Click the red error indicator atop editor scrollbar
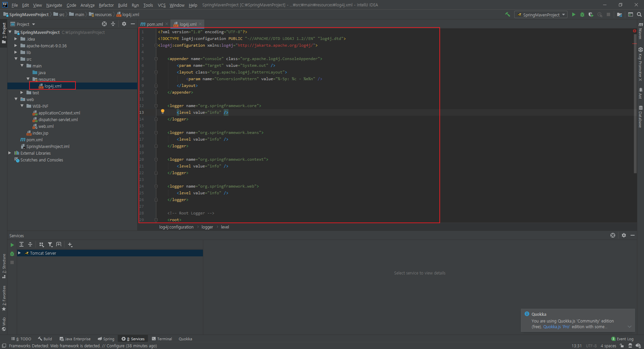The image size is (644, 349). [635, 31]
